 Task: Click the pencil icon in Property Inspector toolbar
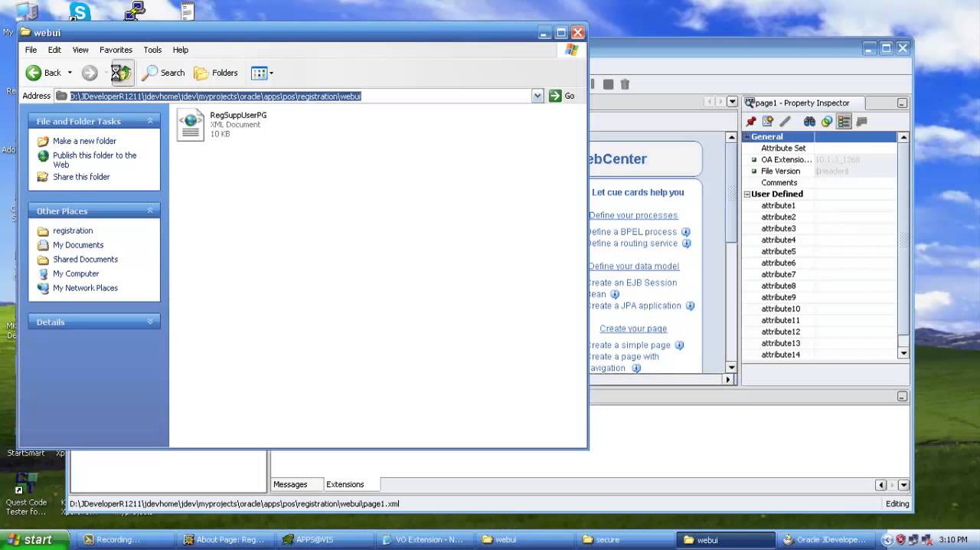(x=786, y=122)
